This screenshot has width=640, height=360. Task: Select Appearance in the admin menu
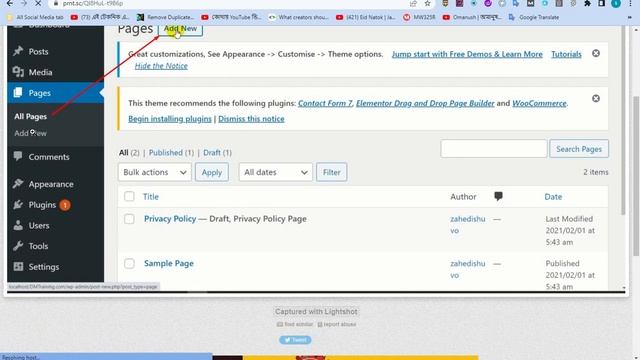tap(51, 184)
